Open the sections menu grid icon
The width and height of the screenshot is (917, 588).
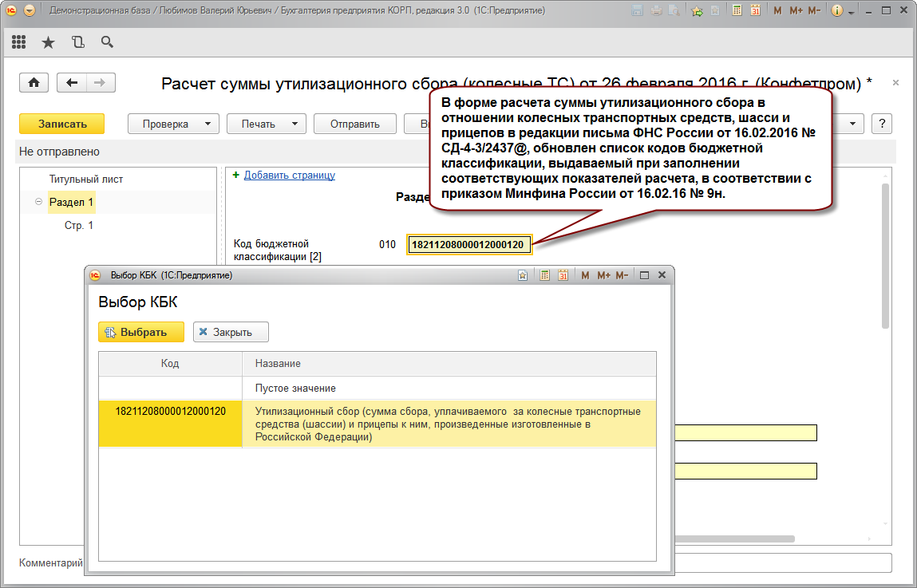click(19, 42)
